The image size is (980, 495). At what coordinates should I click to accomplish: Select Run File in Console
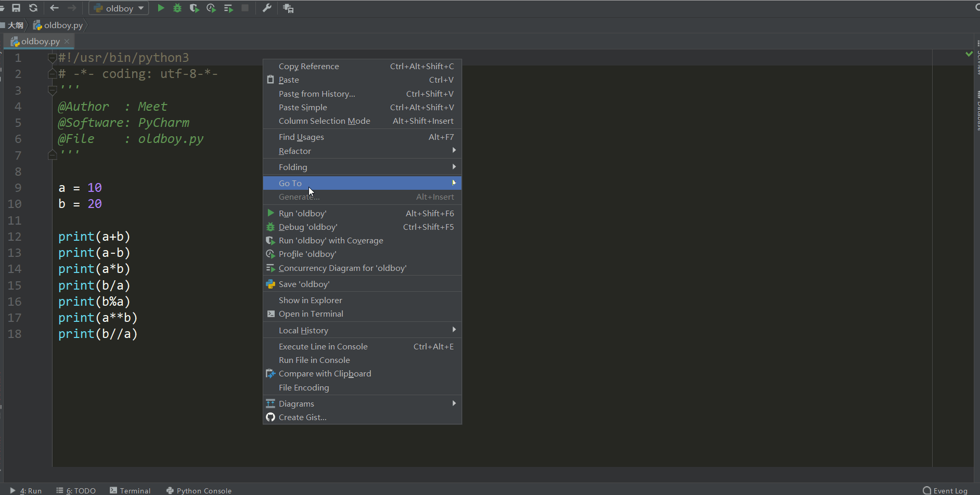pyautogui.click(x=362, y=360)
